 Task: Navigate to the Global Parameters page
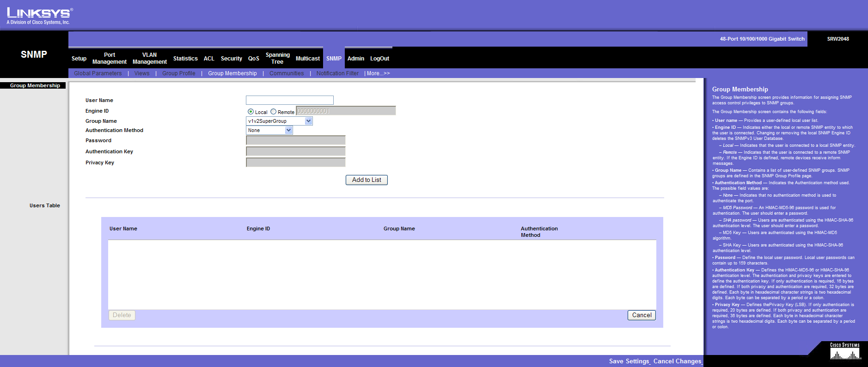[x=98, y=73]
